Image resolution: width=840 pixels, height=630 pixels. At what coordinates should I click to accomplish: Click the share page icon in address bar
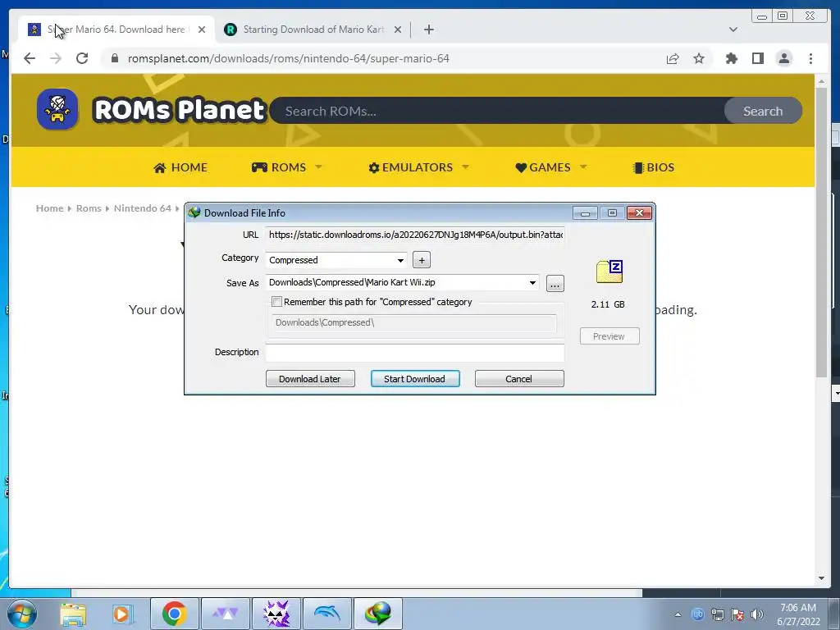pos(673,58)
